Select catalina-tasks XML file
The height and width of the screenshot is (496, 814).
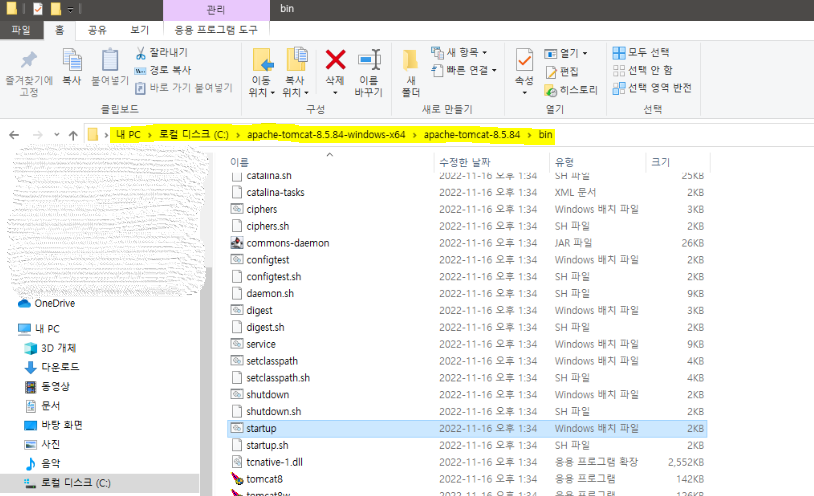pos(467,193)
